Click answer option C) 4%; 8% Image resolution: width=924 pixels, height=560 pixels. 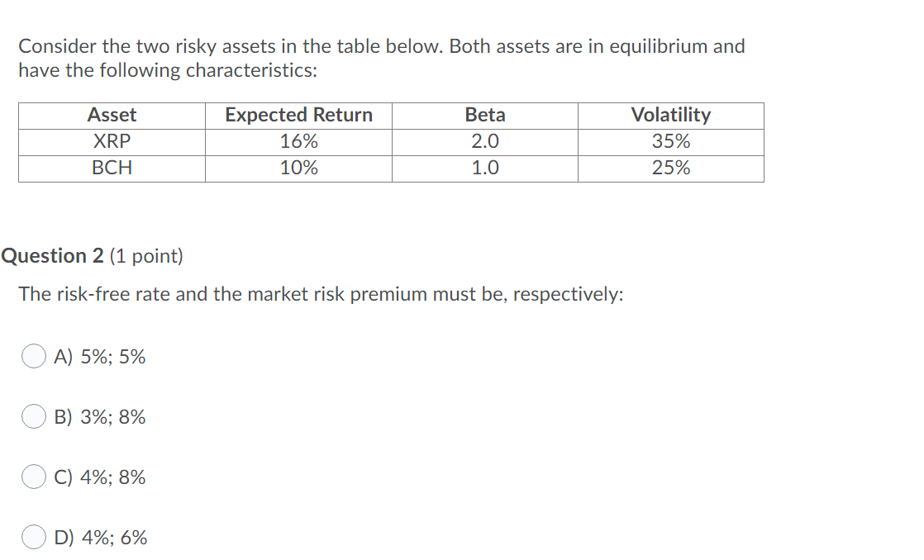coord(100,477)
